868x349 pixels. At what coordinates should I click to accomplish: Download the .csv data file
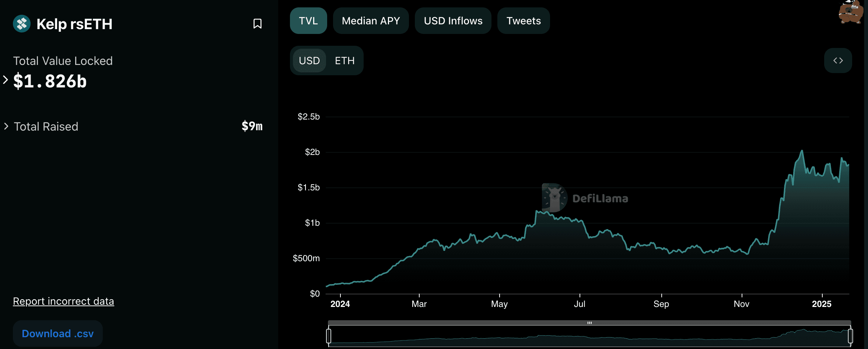coord(58,334)
